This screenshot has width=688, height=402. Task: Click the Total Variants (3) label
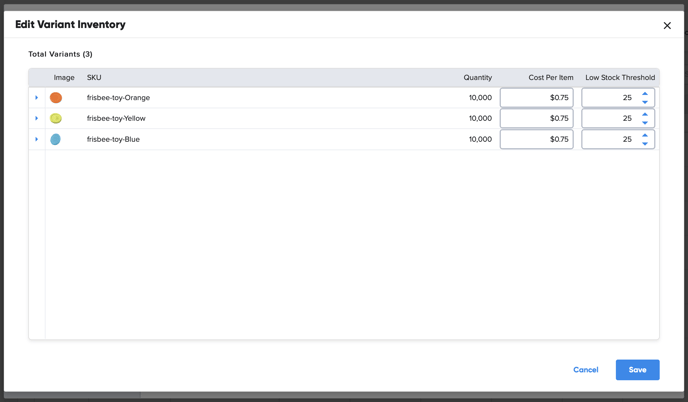pyautogui.click(x=61, y=54)
